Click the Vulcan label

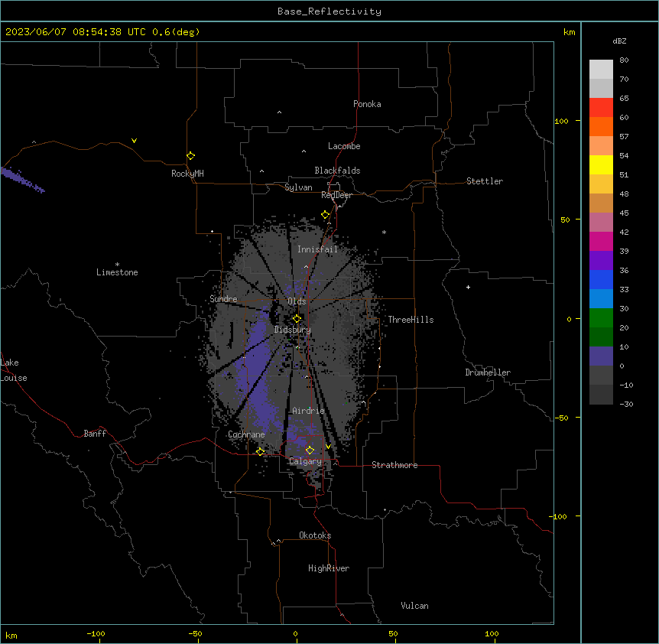tap(415, 606)
